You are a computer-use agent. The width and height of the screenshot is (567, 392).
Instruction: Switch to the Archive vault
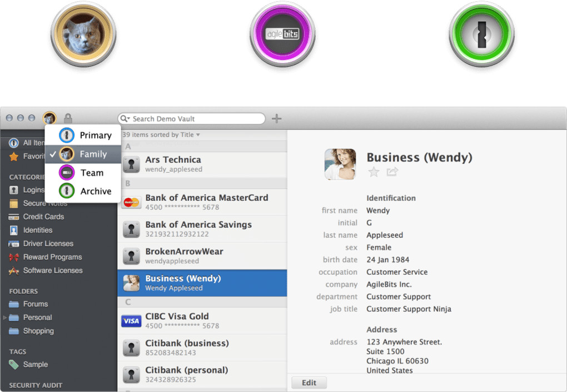click(x=83, y=191)
